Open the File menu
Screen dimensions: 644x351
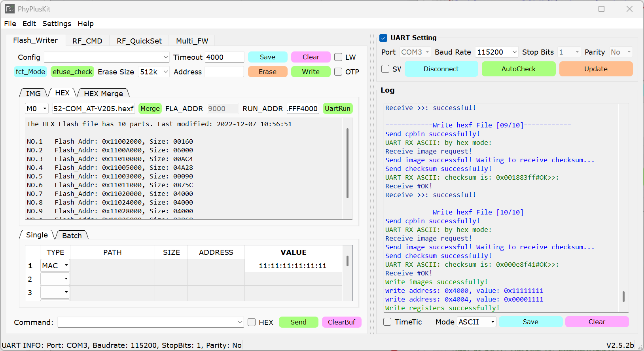pos(10,23)
